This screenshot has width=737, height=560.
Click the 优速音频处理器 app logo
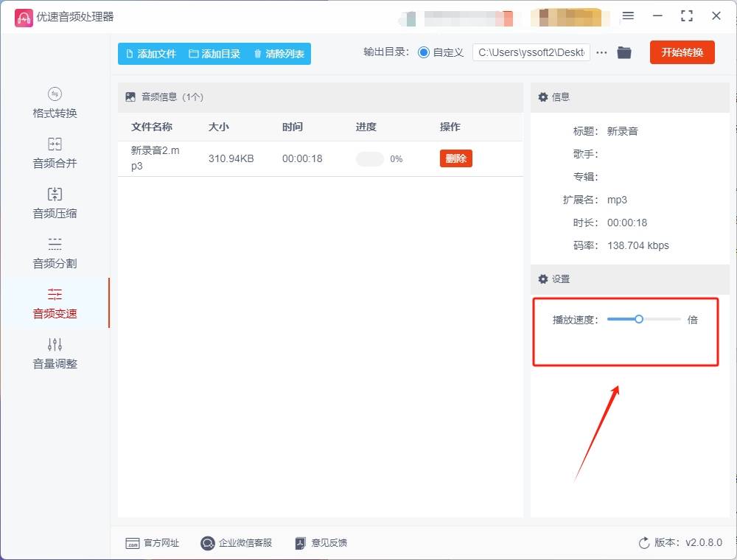pyautogui.click(x=24, y=18)
